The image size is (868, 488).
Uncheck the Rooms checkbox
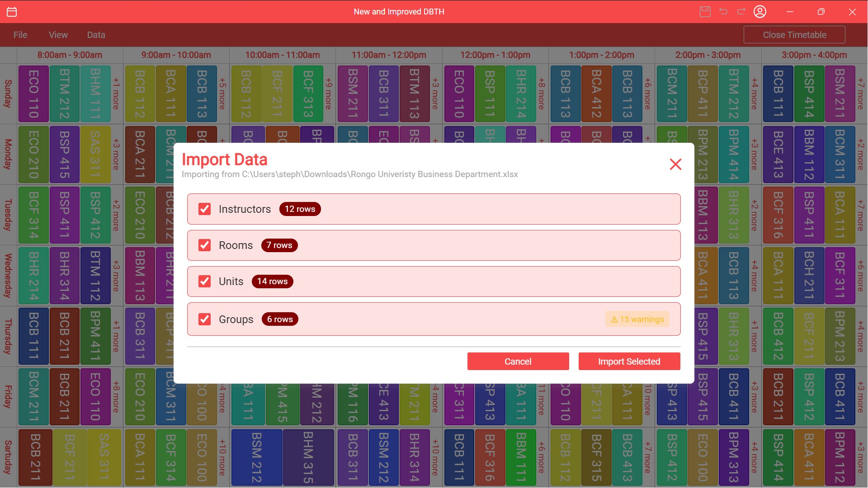(x=205, y=245)
